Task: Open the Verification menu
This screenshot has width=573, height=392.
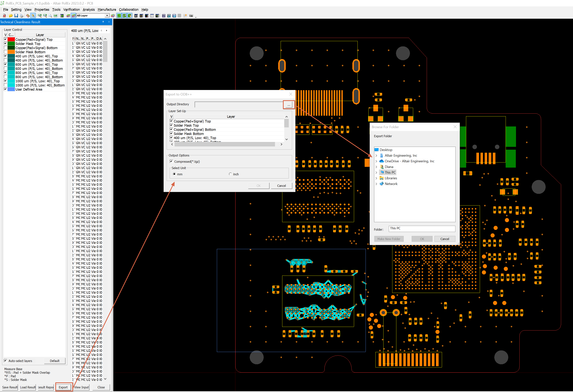Action: (x=71, y=10)
